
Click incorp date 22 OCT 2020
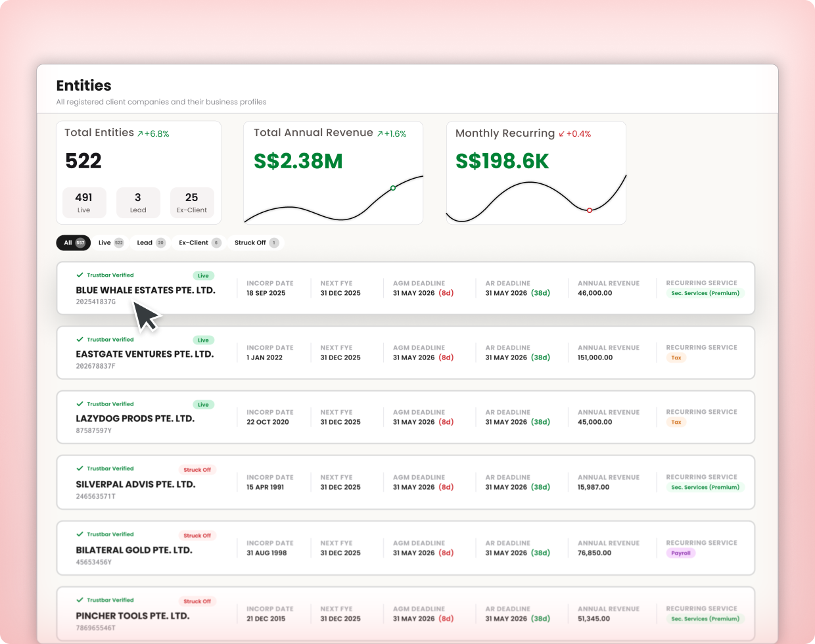[x=268, y=422]
